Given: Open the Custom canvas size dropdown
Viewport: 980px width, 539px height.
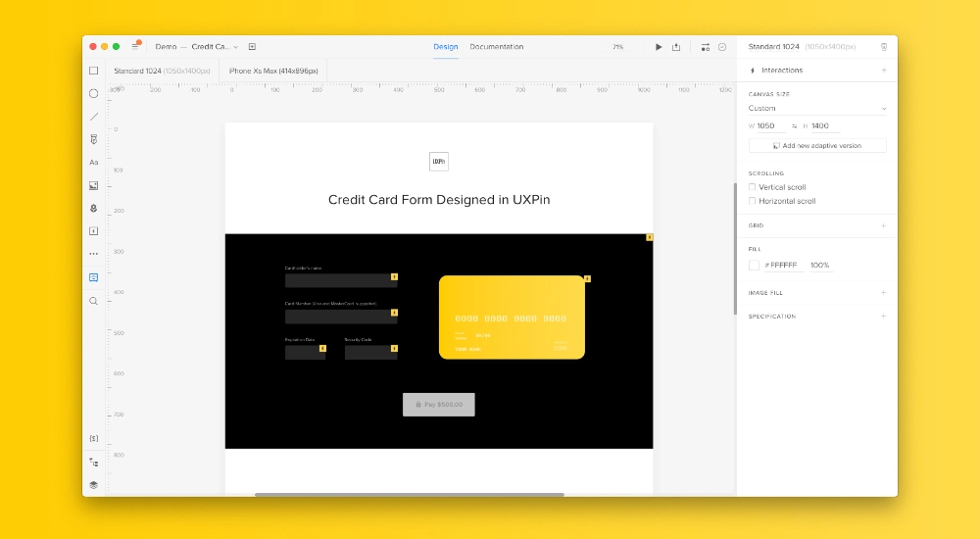Looking at the screenshot, I should pos(817,108).
